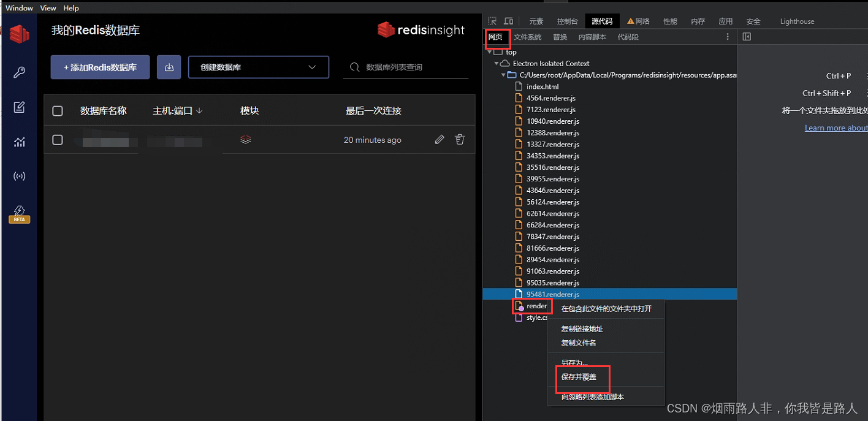Click the DevTools inspect element icon
This screenshot has width=868, height=421.
[x=492, y=21]
